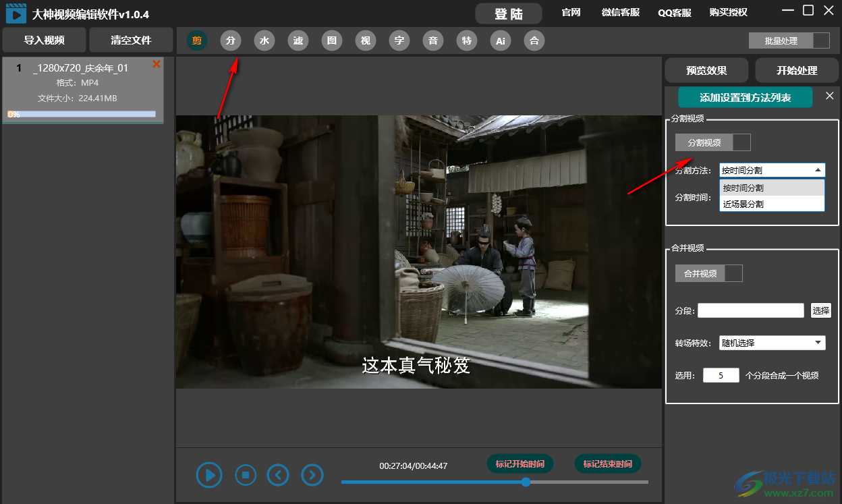Select the _1280x720_庆余年_01 file entry
The height and width of the screenshot is (504, 842).
(x=83, y=90)
